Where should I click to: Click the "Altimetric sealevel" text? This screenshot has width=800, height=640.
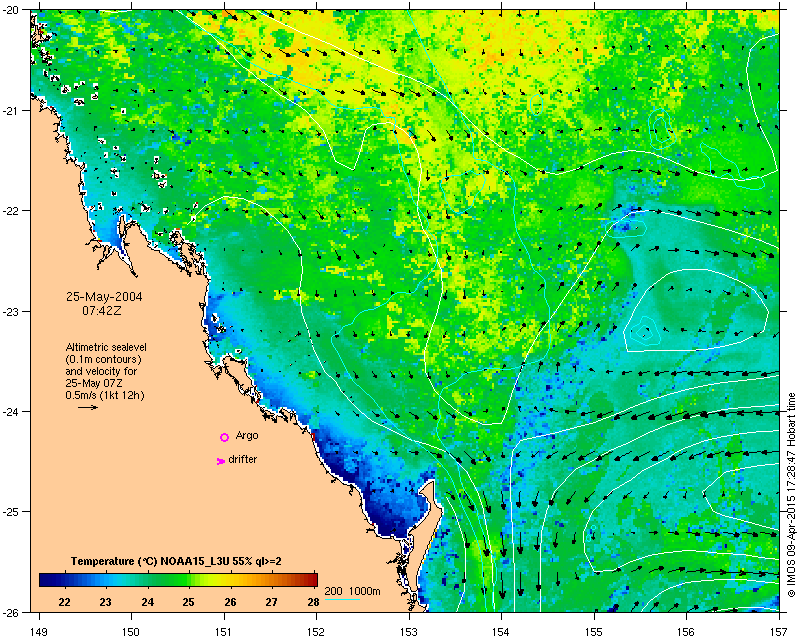click(106, 347)
